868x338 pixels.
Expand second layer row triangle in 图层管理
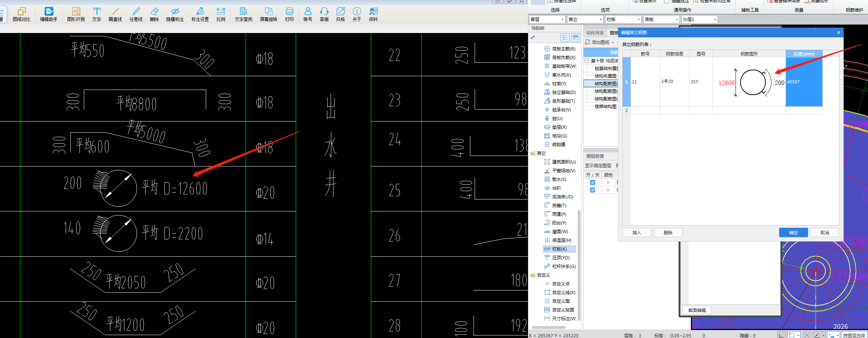[x=608, y=190]
